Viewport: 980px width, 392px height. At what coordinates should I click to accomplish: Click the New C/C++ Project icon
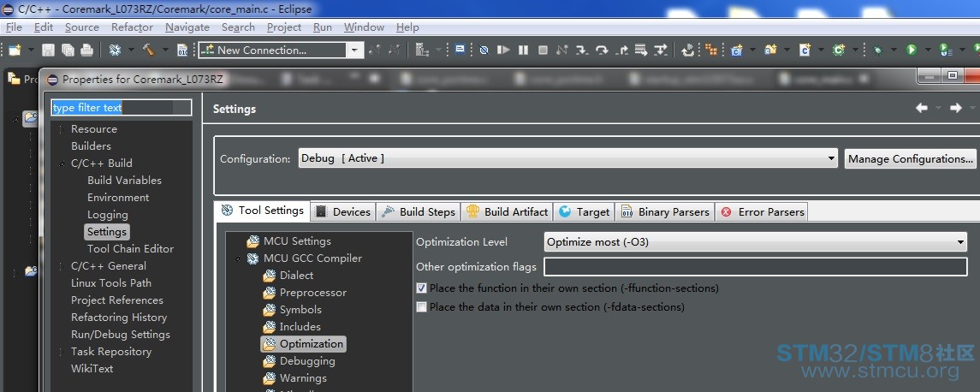[737, 50]
